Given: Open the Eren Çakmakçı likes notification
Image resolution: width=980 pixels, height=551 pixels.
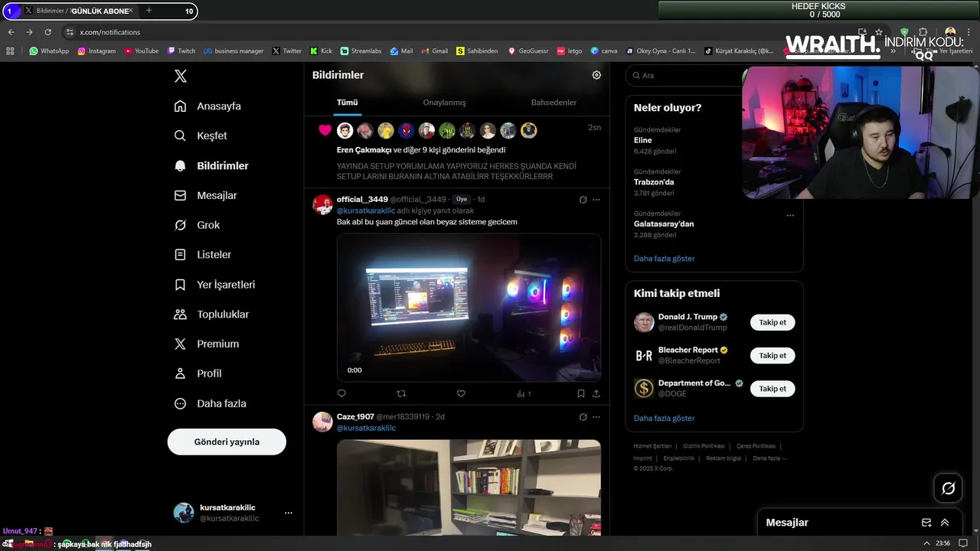Looking at the screenshot, I should (457, 153).
